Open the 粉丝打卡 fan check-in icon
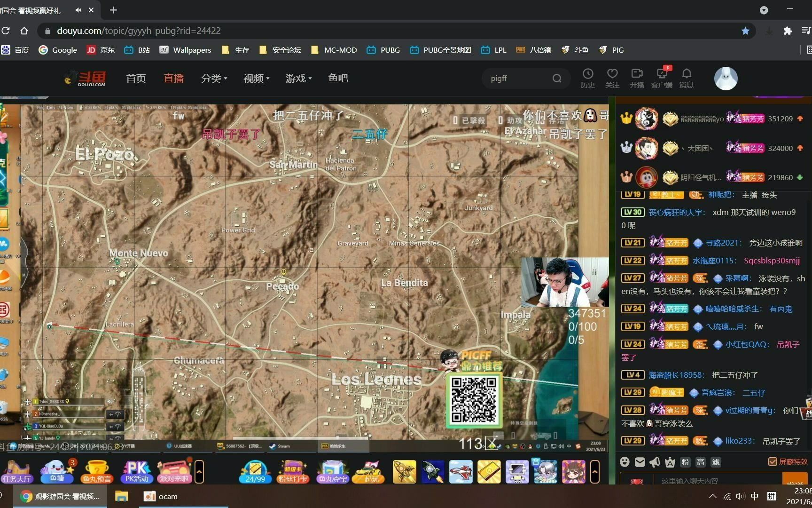This screenshot has width=812, height=508. (293, 472)
